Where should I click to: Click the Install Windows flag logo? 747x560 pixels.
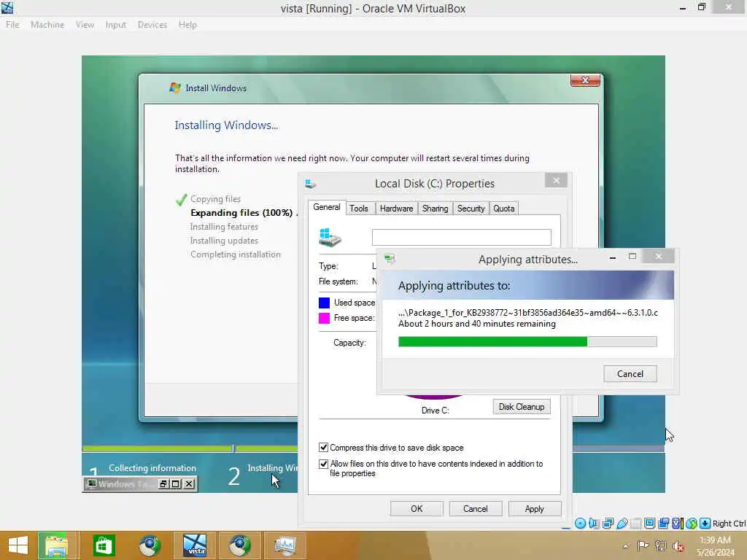175,88
